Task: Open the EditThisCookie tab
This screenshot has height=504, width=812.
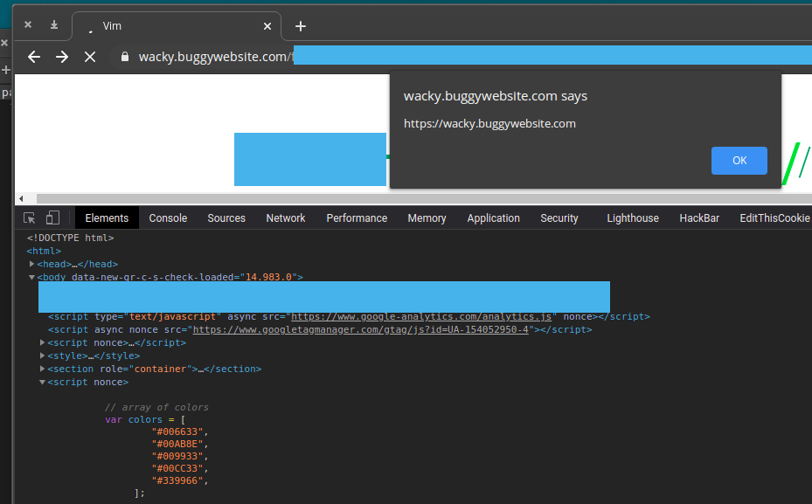Action: [x=774, y=217]
